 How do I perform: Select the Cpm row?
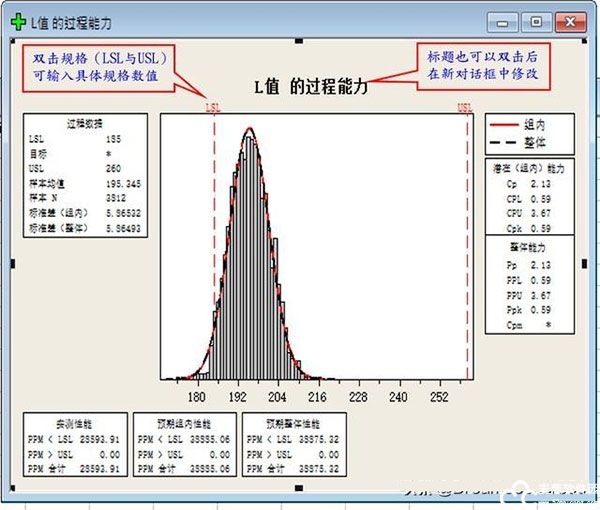click(529, 325)
